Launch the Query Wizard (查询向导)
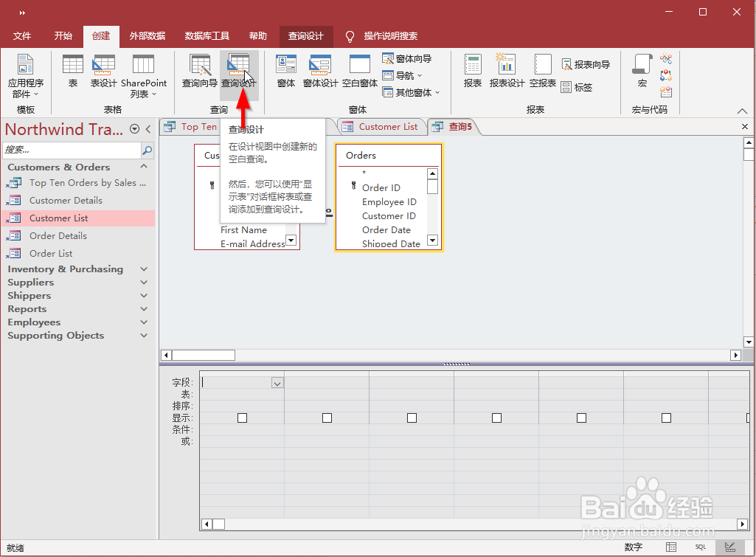Viewport: 756px width, 557px height. [200, 71]
